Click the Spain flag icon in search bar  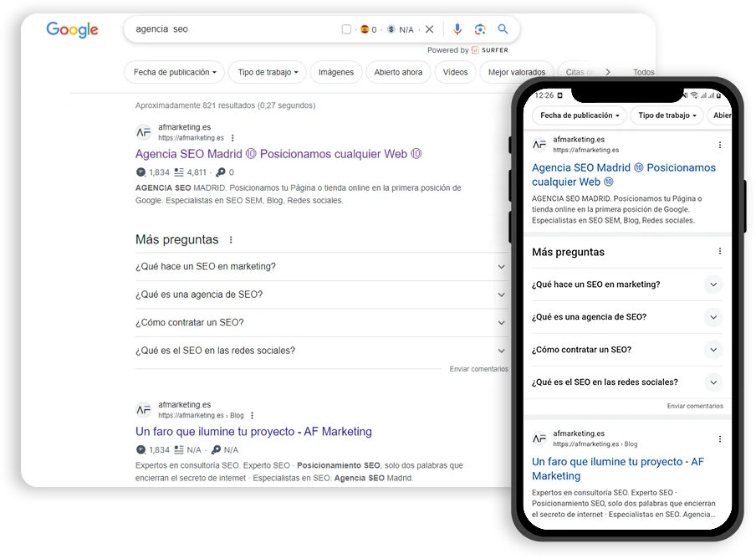(x=365, y=29)
